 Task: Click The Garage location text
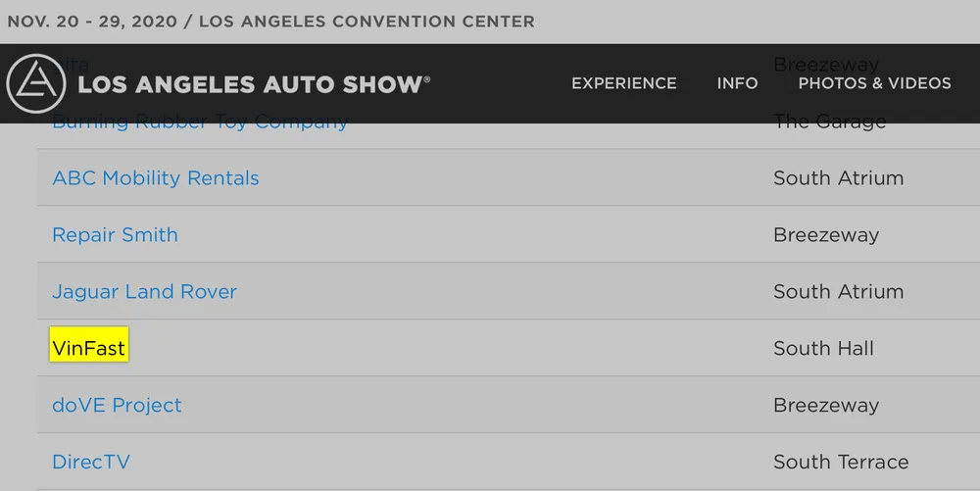point(829,127)
